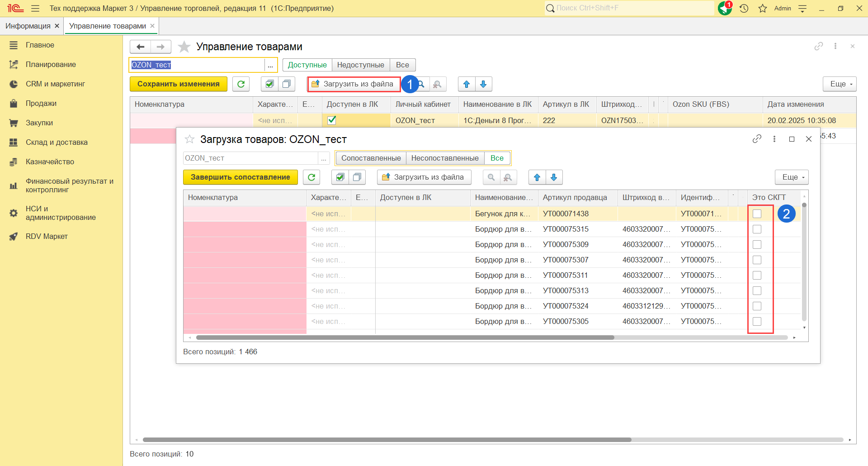Image resolution: width=868 pixels, height=466 pixels.
Task: Open НСИ и администрирование section
Action: click(61, 213)
